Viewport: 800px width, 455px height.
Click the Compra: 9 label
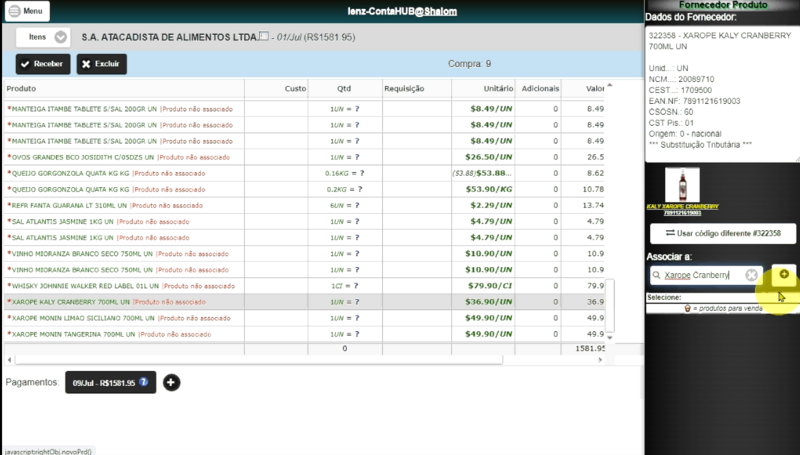(469, 64)
